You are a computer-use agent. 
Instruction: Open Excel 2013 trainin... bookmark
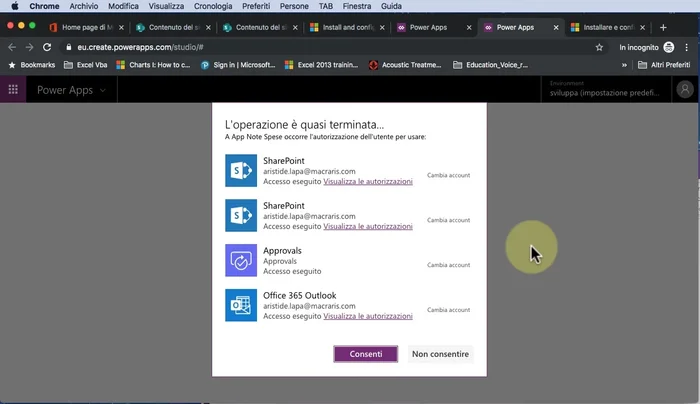click(321, 65)
